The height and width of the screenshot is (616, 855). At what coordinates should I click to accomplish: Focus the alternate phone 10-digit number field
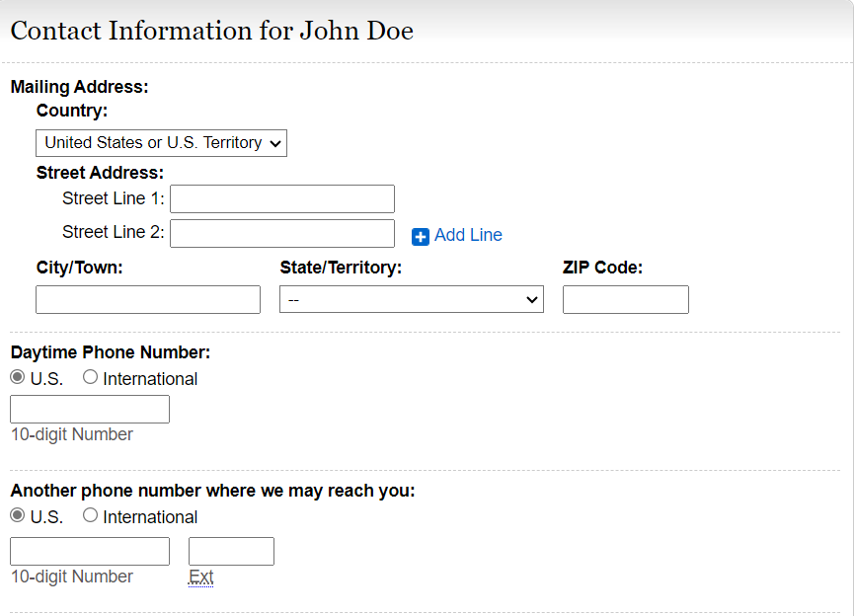point(90,551)
